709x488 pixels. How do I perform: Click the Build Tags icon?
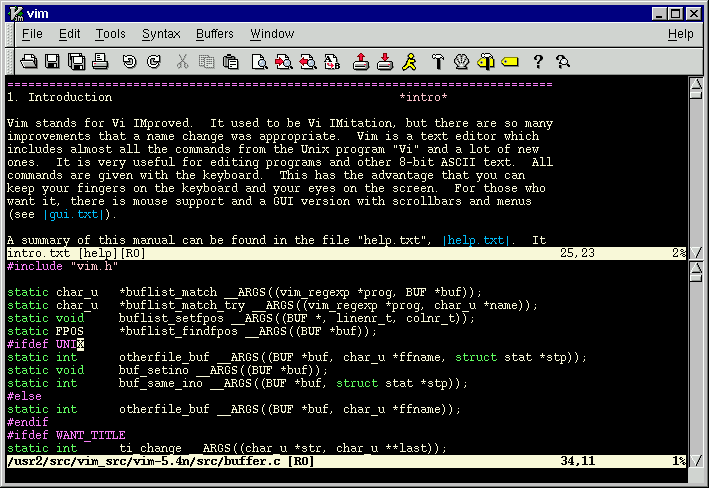[486, 62]
